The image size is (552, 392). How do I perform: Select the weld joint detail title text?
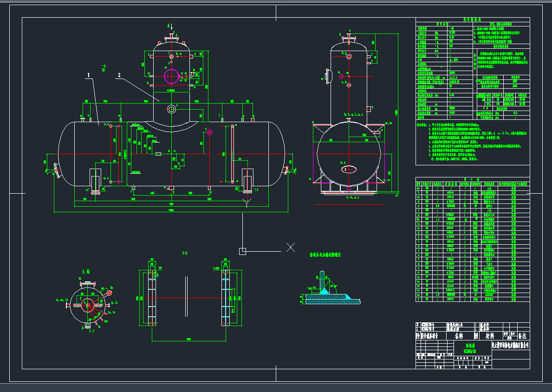coord(325,255)
